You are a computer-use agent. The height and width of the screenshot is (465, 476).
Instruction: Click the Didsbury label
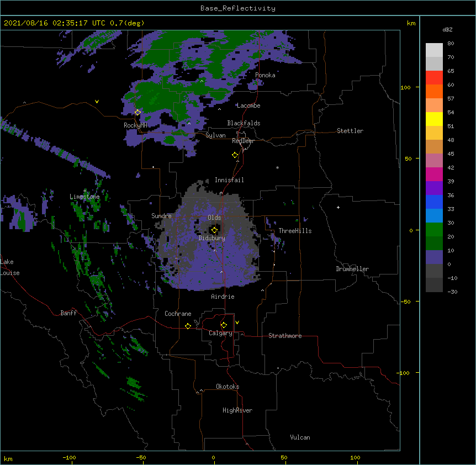tap(212, 238)
